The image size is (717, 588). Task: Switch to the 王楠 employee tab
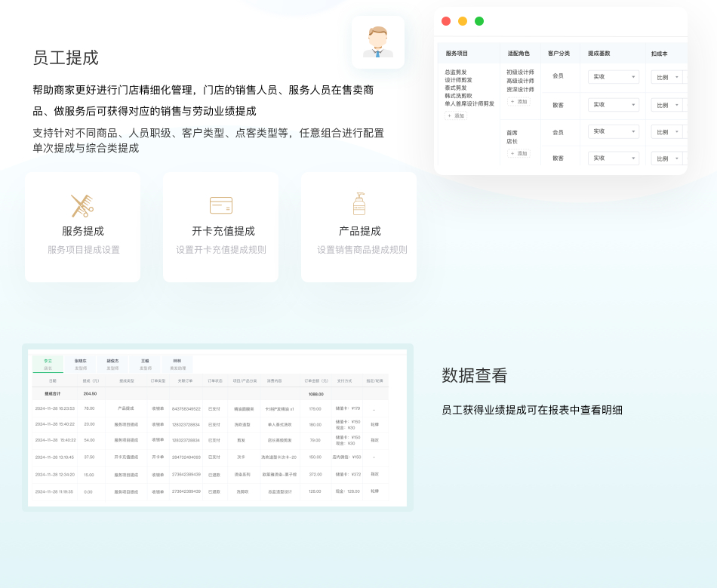click(x=145, y=364)
